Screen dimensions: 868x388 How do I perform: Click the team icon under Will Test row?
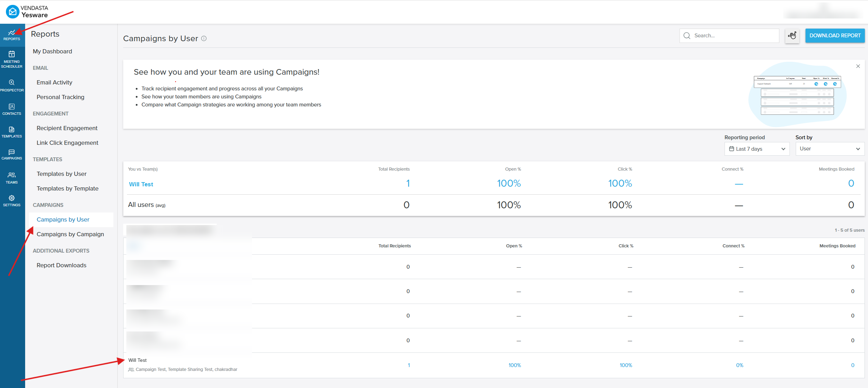tap(131, 370)
